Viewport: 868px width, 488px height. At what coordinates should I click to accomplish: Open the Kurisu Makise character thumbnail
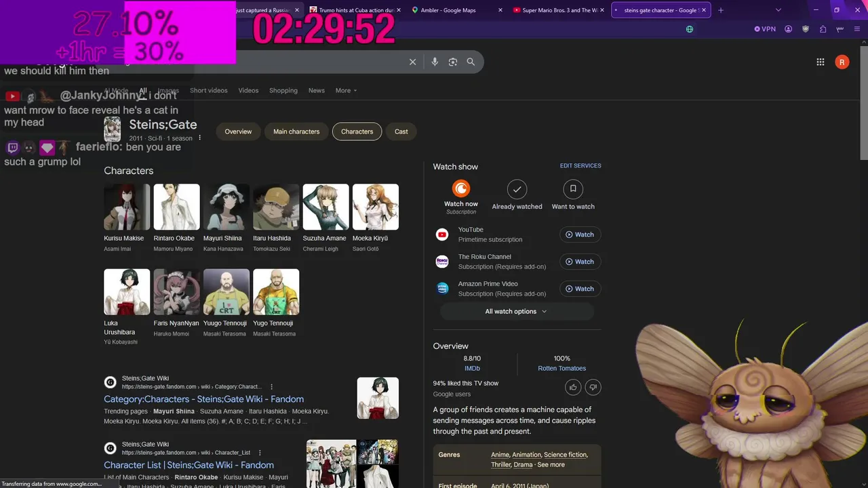(x=127, y=207)
